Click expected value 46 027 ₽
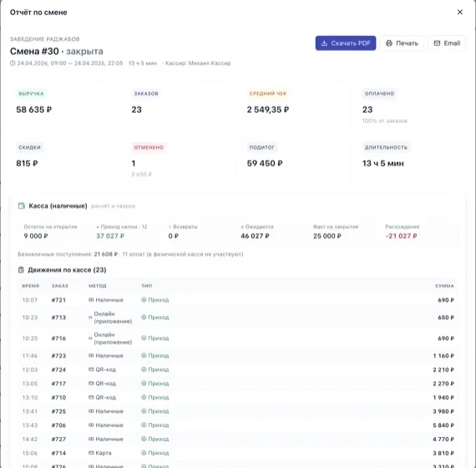The height and width of the screenshot is (468, 476). (255, 237)
